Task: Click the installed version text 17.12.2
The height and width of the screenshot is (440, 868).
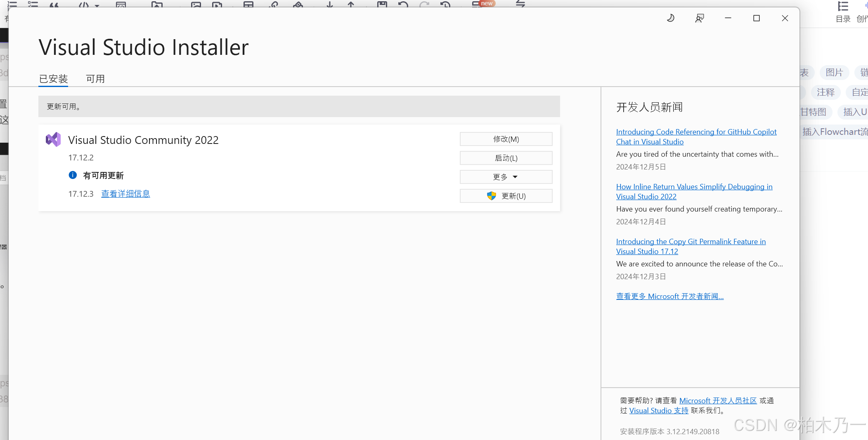Action: click(81, 158)
